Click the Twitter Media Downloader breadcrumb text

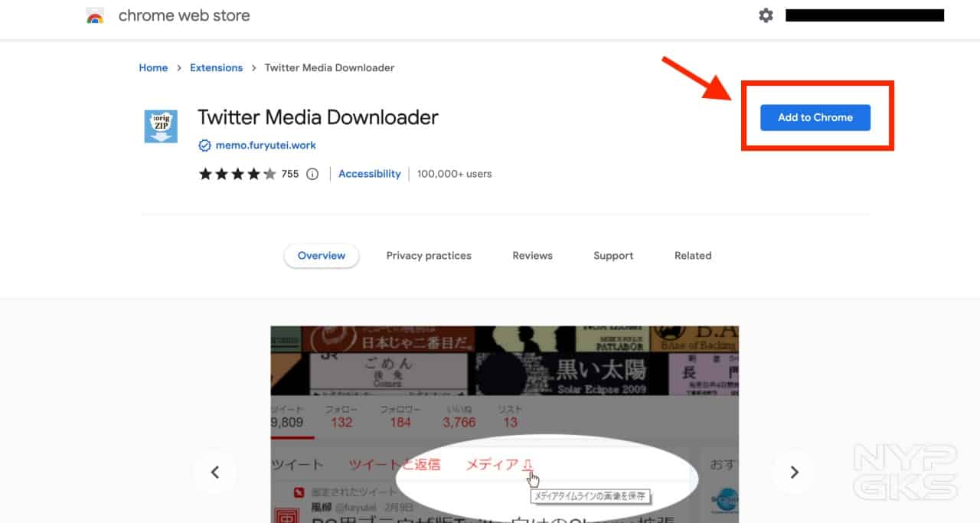click(x=329, y=67)
